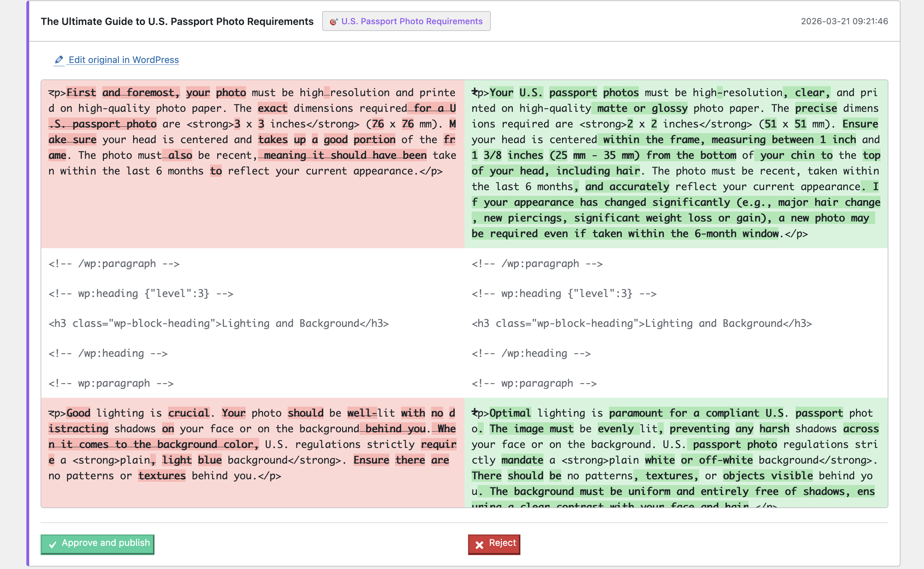Click the Ultimate Guide post title
The height and width of the screenshot is (569, 924).
tap(177, 21)
